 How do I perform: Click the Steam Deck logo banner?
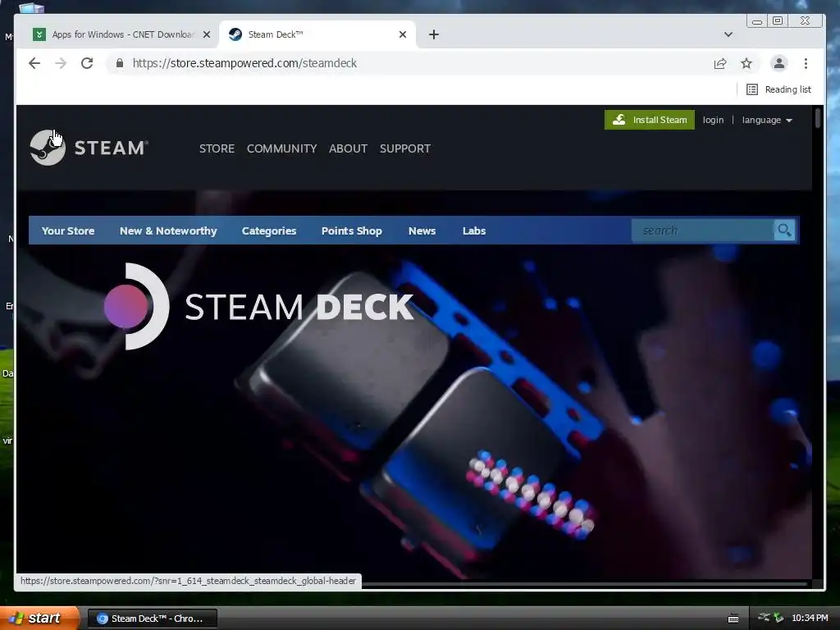[258, 307]
